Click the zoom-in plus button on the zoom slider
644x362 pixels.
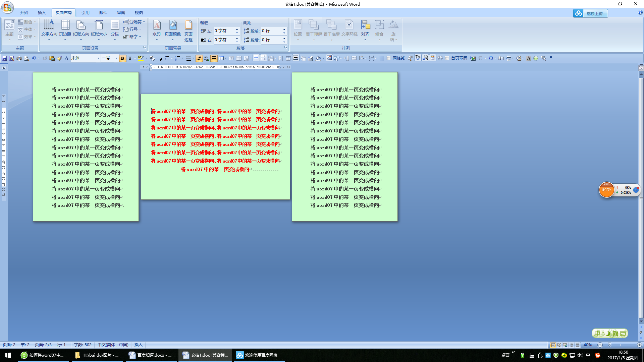pyautogui.click(x=639, y=345)
